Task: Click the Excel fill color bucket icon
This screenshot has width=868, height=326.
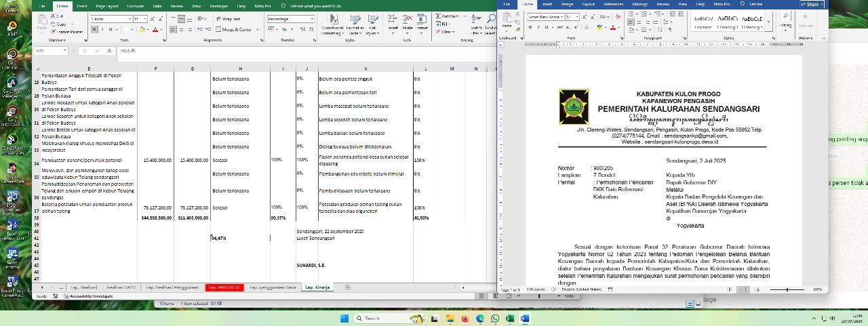Action: click(142, 30)
